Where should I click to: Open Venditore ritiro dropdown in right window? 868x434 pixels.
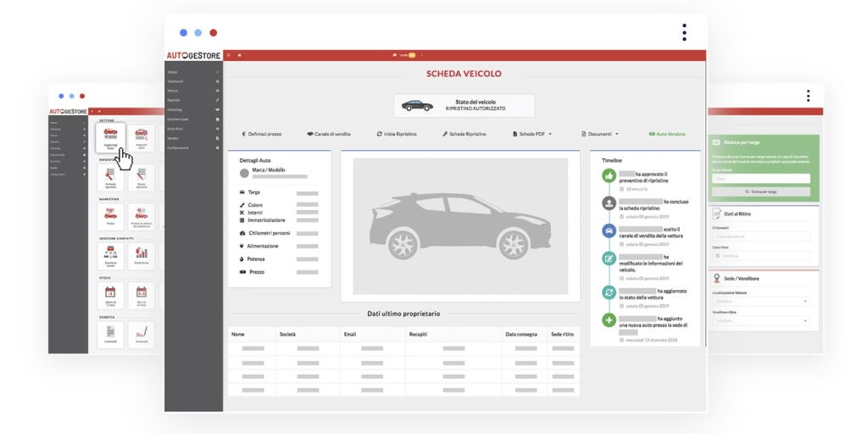760,320
